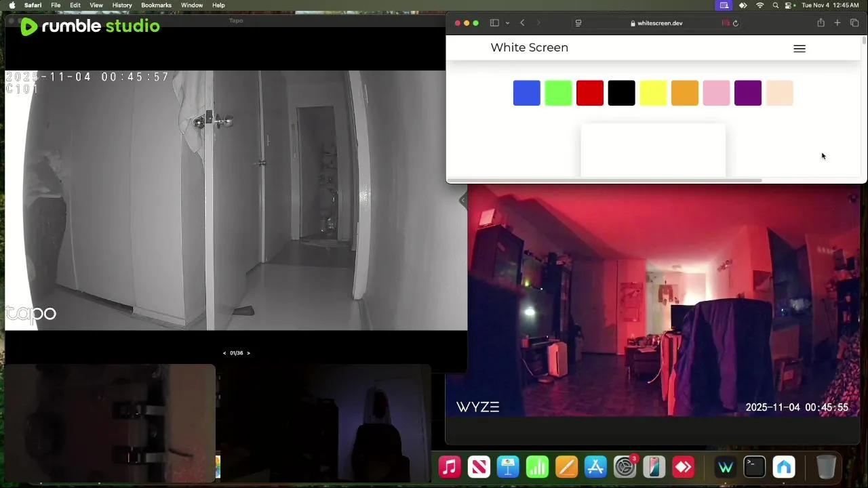
Task: Open a new Safari tab
Action: tap(837, 23)
